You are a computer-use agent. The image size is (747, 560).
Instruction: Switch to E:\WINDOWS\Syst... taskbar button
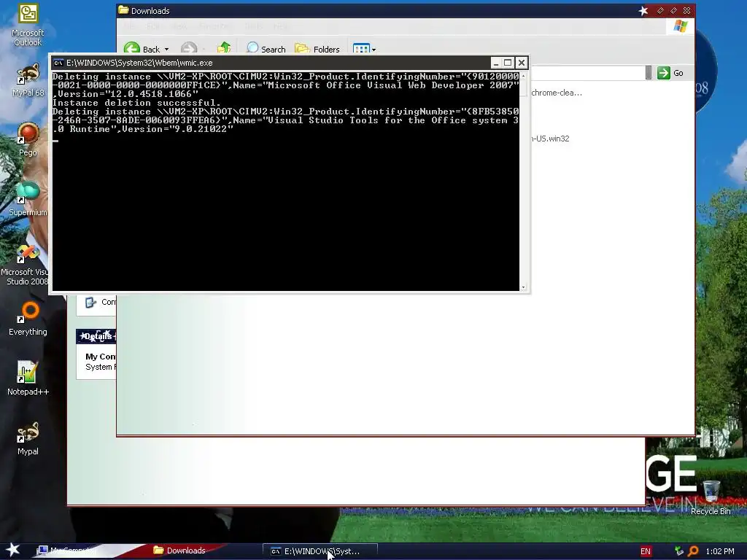pyautogui.click(x=320, y=551)
